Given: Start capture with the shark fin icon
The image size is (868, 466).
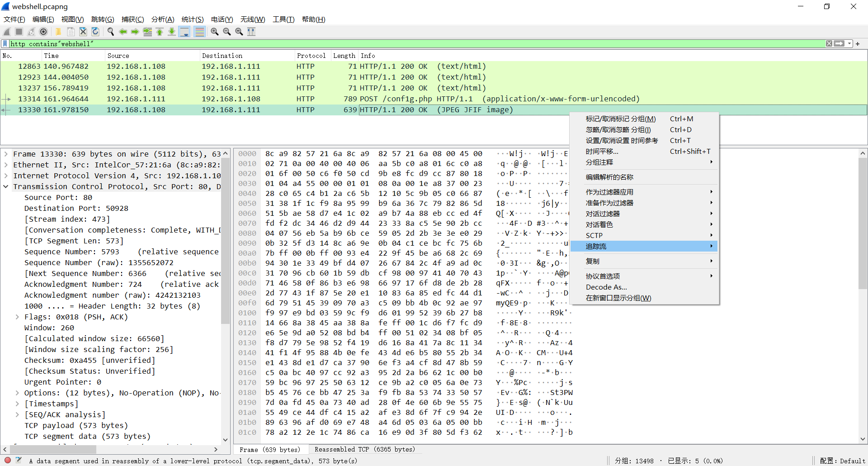Looking at the screenshot, I should [7, 32].
